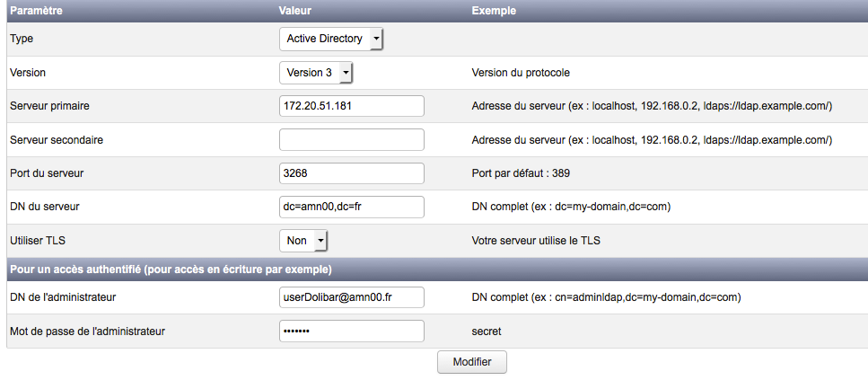The width and height of the screenshot is (868, 380).
Task: Click the 'Mot de passe de l'administrateur' label
Action: (87, 331)
